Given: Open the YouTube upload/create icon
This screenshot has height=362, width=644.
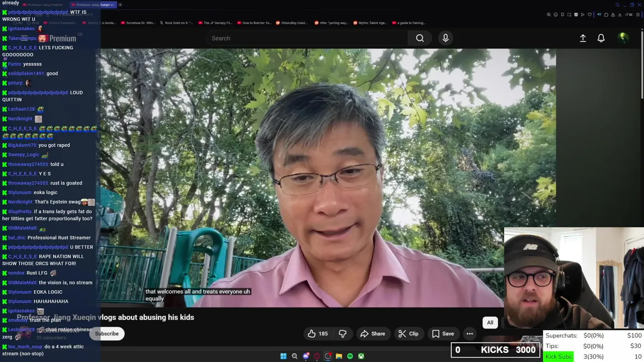Looking at the screenshot, I should [x=583, y=38].
